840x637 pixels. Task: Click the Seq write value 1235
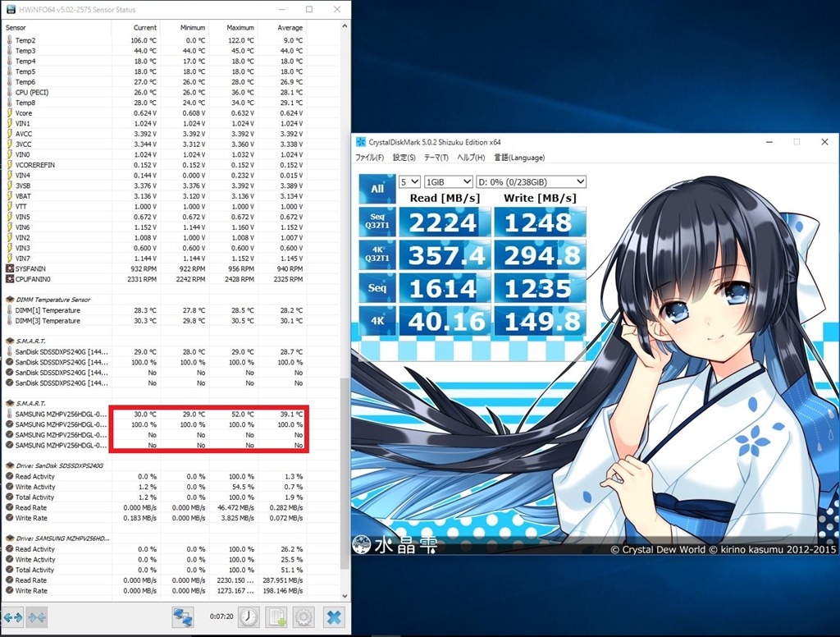(540, 288)
